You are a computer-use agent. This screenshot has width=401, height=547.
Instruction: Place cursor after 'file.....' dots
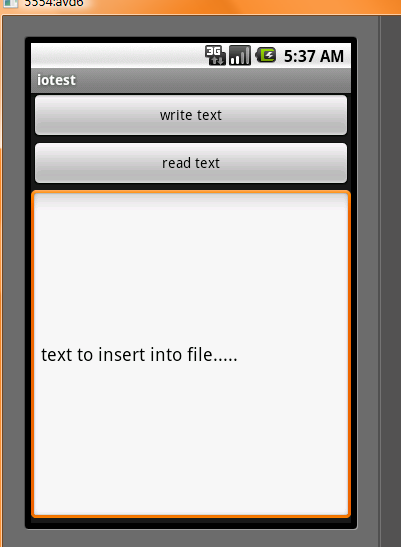click(x=239, y=355)
